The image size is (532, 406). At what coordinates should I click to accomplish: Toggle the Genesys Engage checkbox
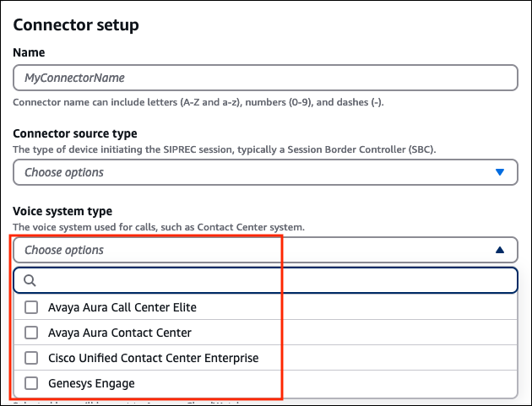pos(31,383)
